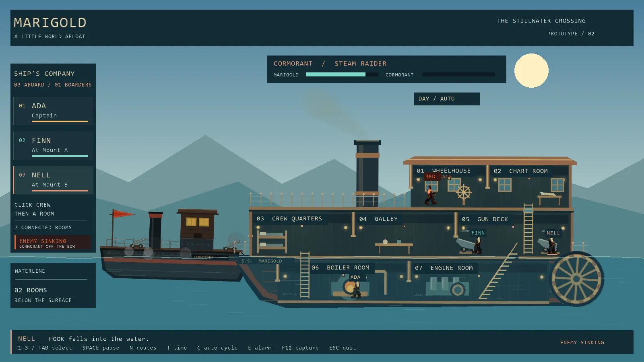Click the Marigold smokestack
Screen dimensions: 644x362
click(x=367, y=173)
